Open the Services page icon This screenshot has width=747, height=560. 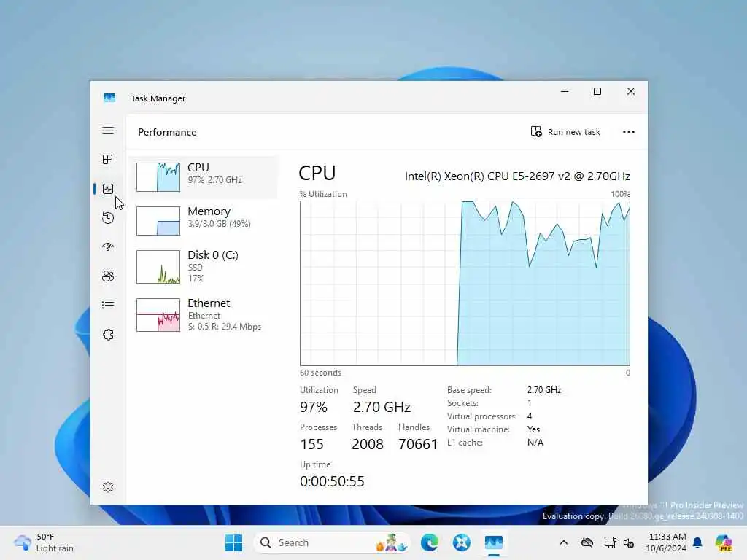coord(108,335)
